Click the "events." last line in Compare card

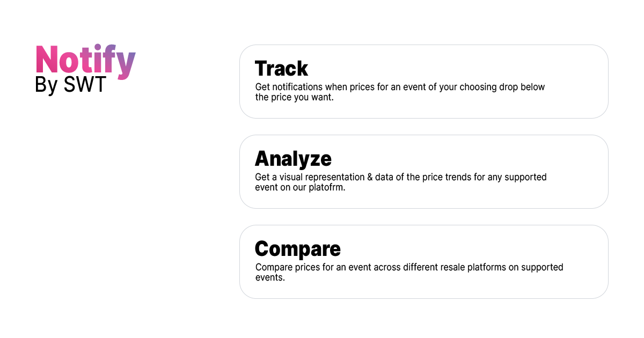(270, 277)
